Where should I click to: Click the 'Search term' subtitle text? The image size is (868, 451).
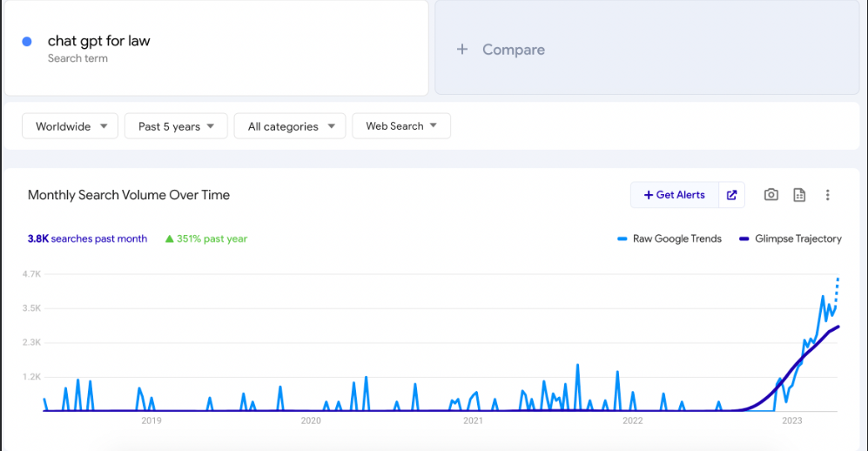coord(77,58)
